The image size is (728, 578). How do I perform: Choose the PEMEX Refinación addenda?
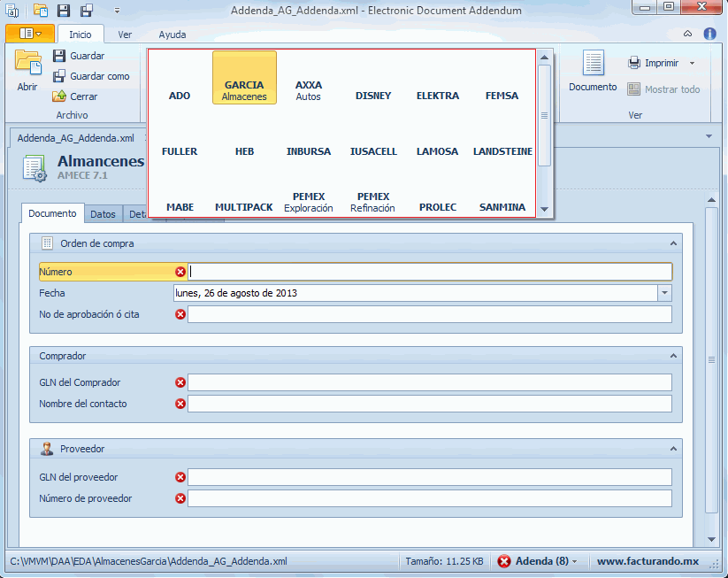click(x=372, y=202)
